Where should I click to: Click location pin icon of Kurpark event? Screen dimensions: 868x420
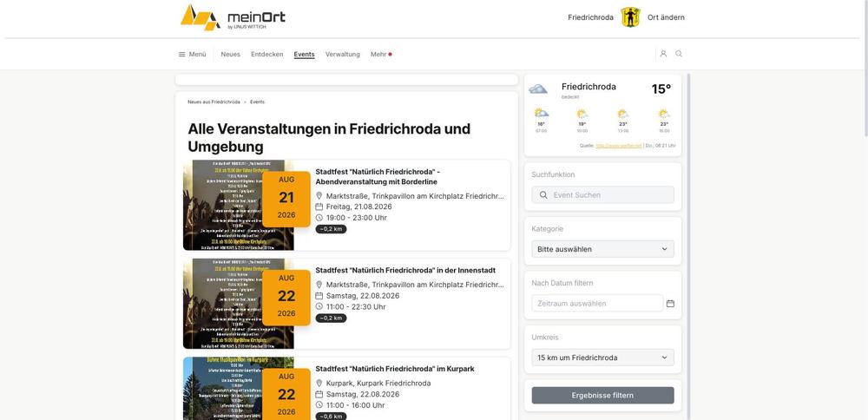pyautogui.click(x=319, y=383)
